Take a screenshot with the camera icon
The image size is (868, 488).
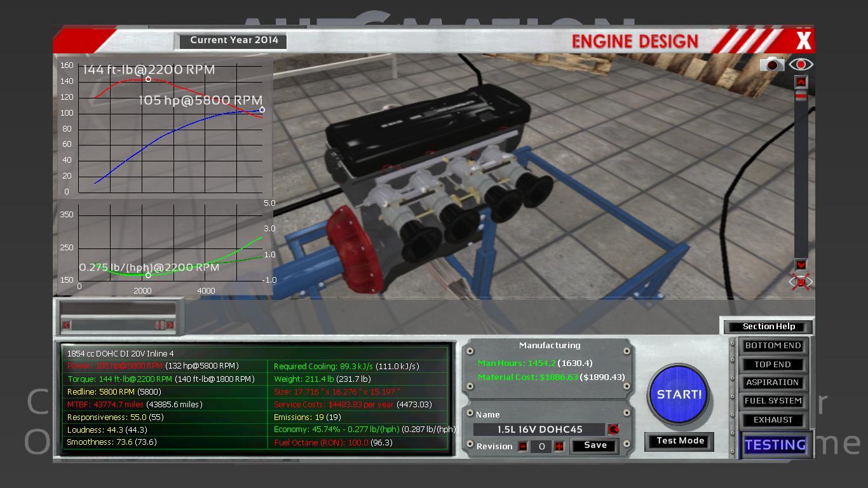[x=771, y=65]
